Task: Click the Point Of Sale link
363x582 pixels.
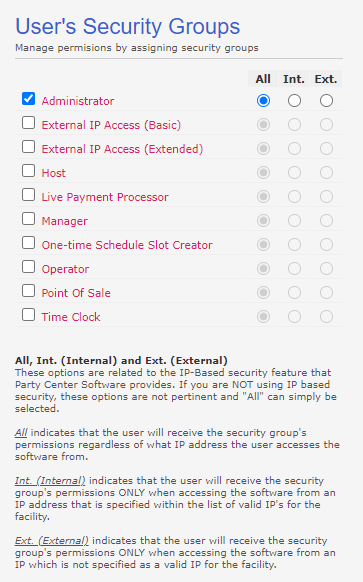Action: 76,293
